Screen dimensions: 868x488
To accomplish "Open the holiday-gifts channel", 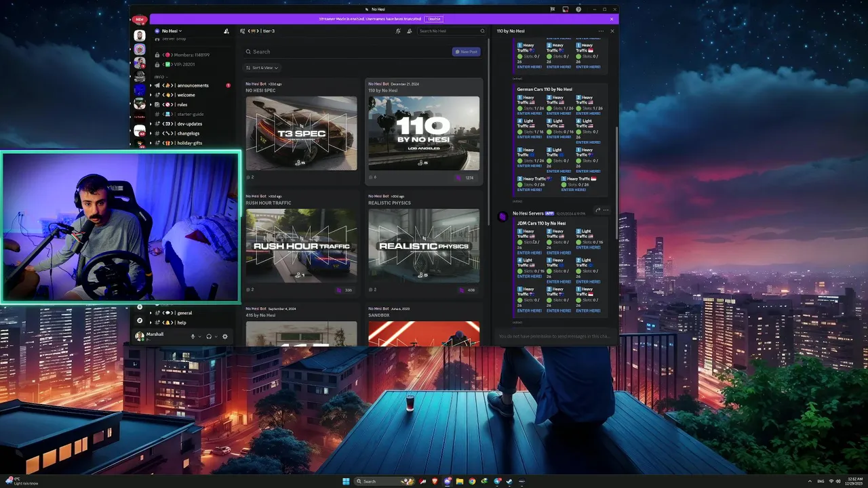I will coord(193,143).
